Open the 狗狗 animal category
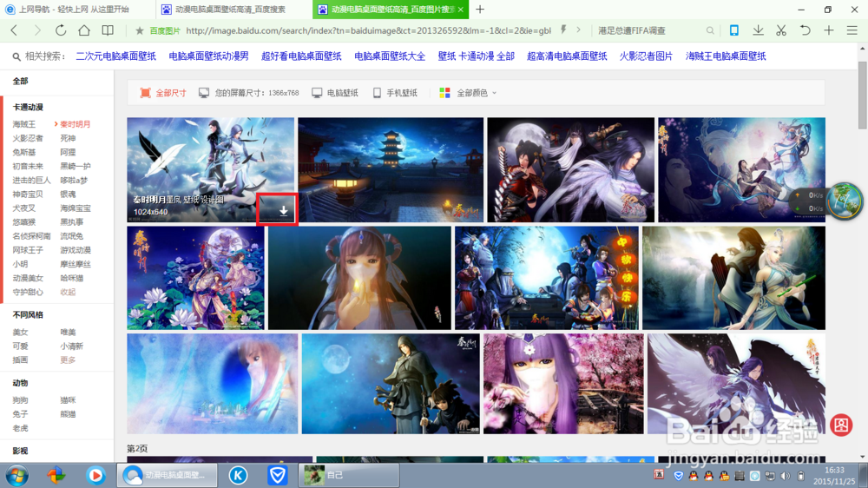 (20, 400)
